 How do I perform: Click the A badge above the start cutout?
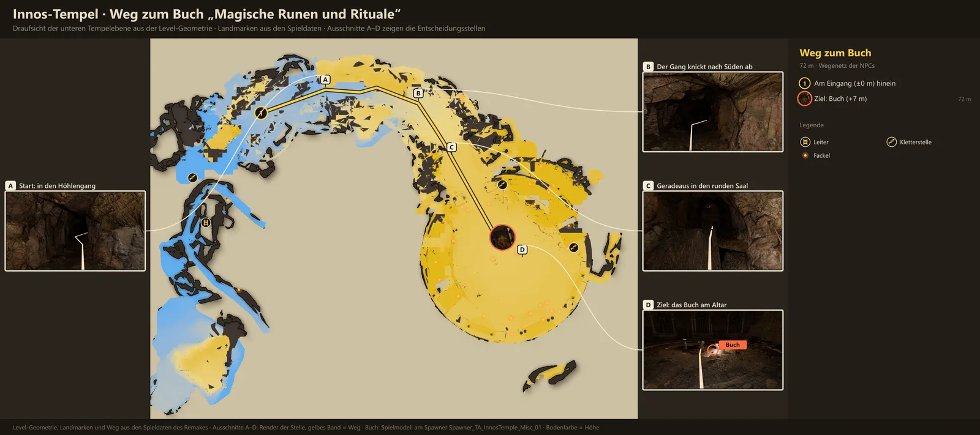coord(10,185)
